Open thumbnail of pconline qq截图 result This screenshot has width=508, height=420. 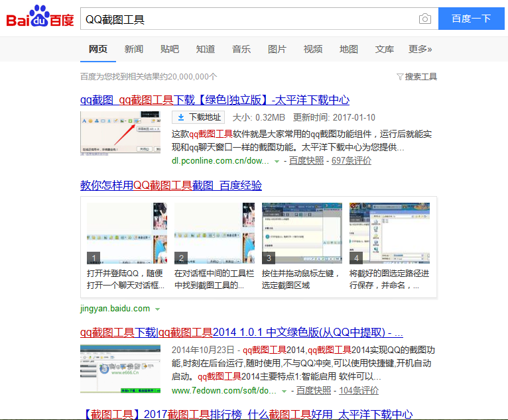(x=120, y=133)
